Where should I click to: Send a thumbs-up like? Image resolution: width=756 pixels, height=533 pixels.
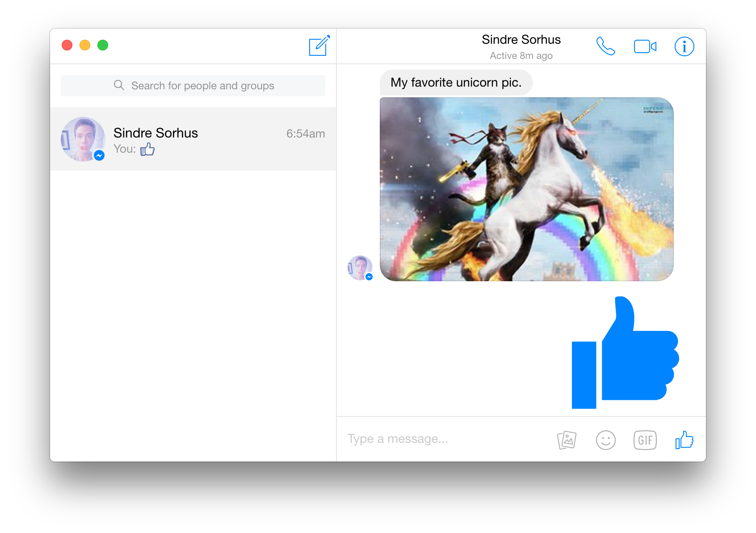[684, 440]
